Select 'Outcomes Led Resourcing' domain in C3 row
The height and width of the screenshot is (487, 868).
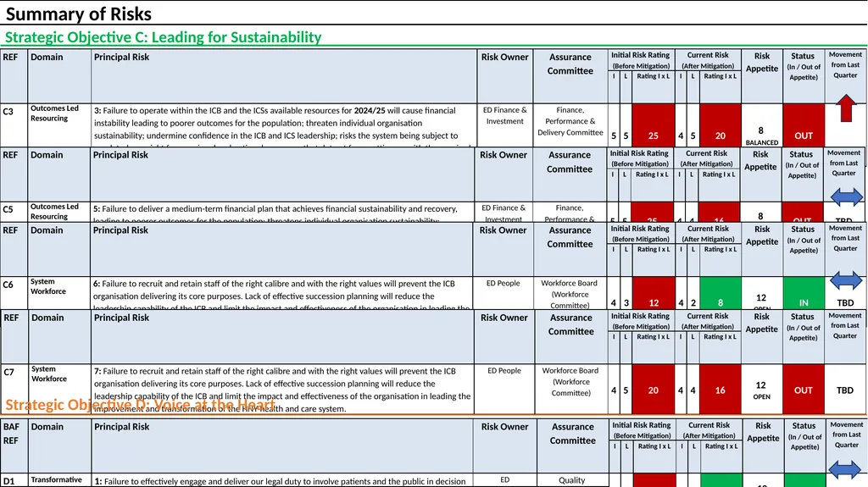[x=54, y=113]
